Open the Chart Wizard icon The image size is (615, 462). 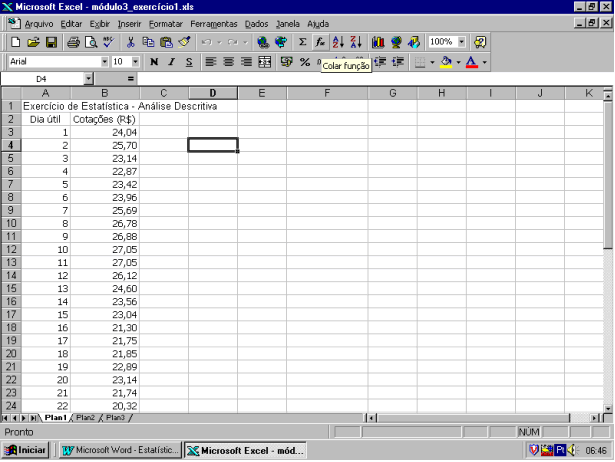(378, 43)
